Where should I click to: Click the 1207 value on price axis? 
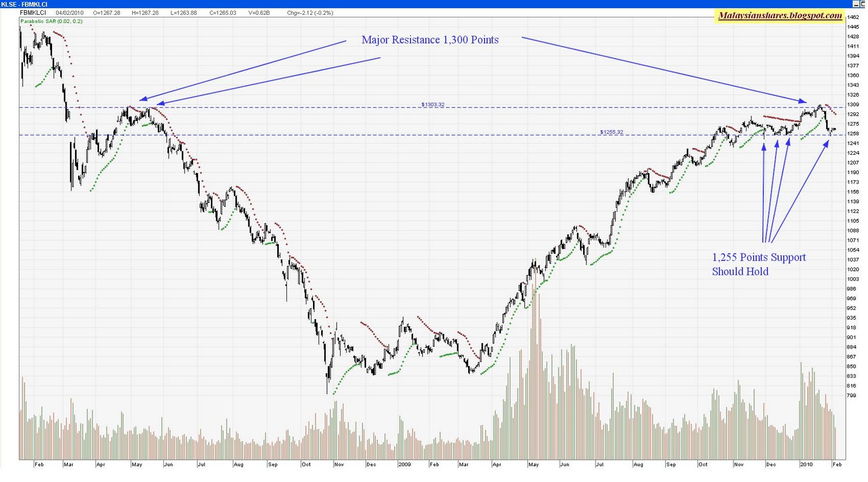(x=853, y=162)
